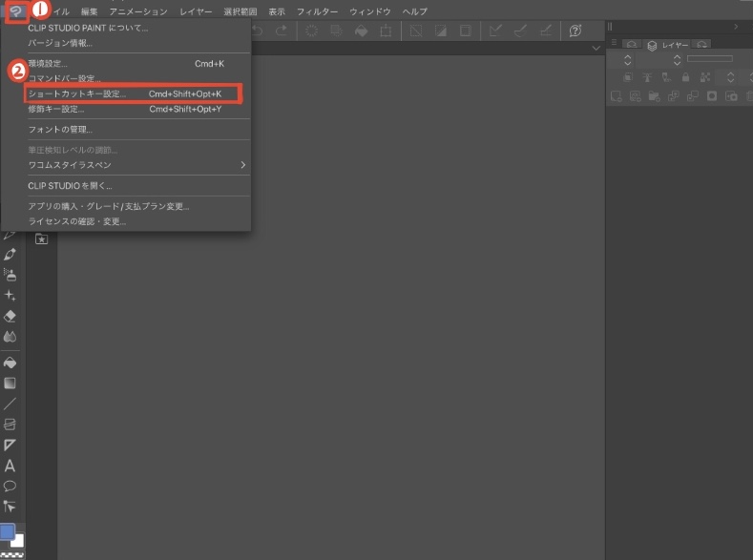The width and height of the screenshot is (753, 560).
Task: Toggle Snap to Grid icon
Action: pos(546,31)
